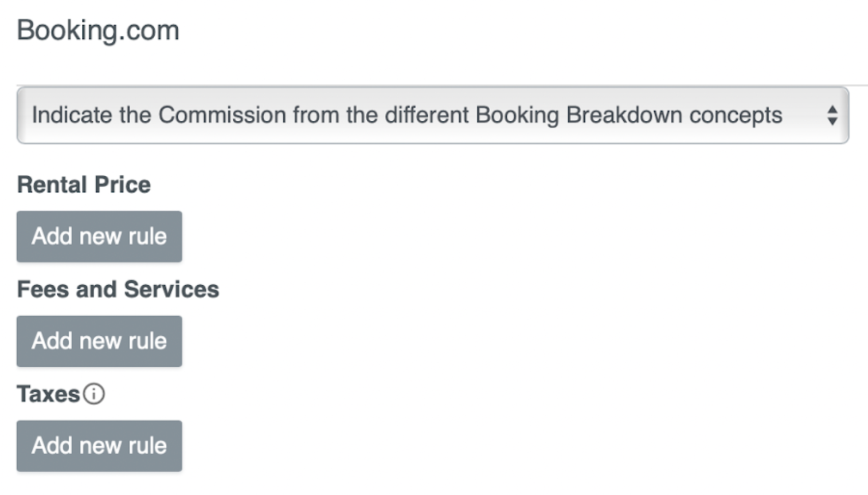Viewport: 868px width, 495px height.
Task: Click the "Booking Breakdown concepts" text in dropdown
Action: pos(629,115)
